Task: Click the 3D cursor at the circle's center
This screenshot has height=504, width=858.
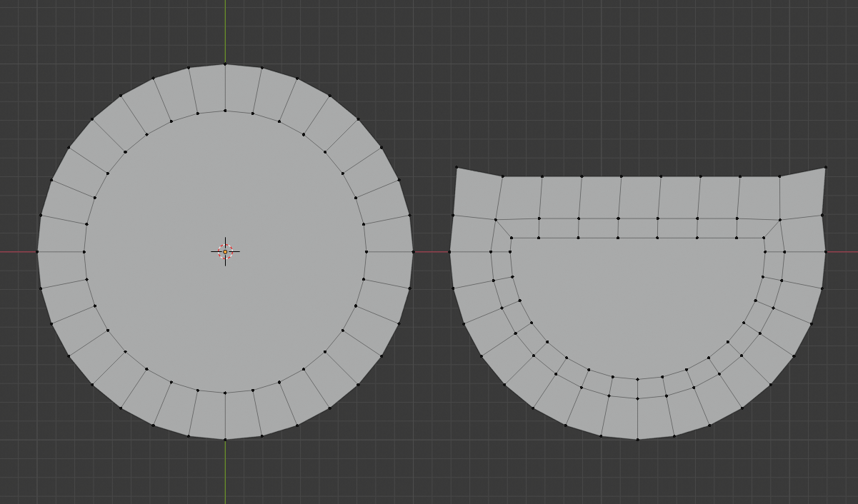Action: pos(225,252)
